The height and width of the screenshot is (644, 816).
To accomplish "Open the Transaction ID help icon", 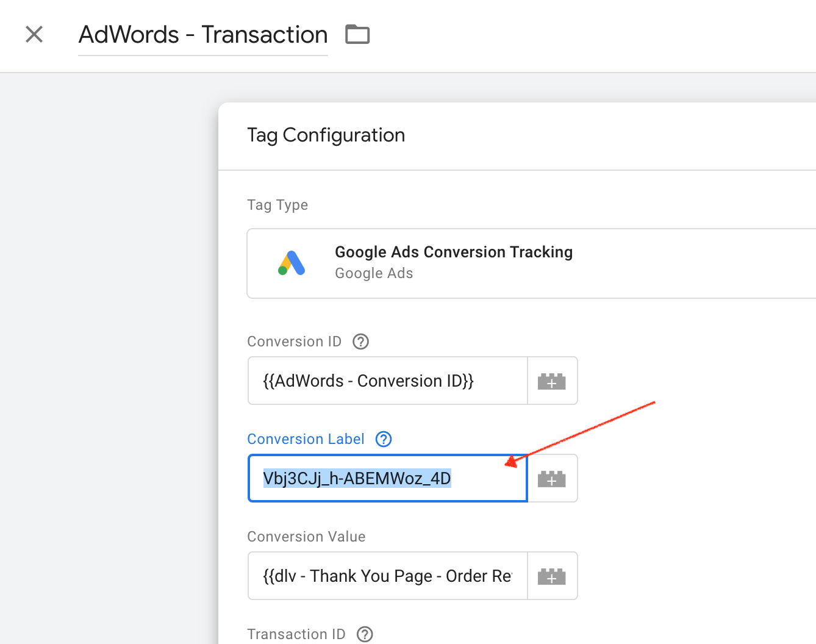I will (365, 634).
